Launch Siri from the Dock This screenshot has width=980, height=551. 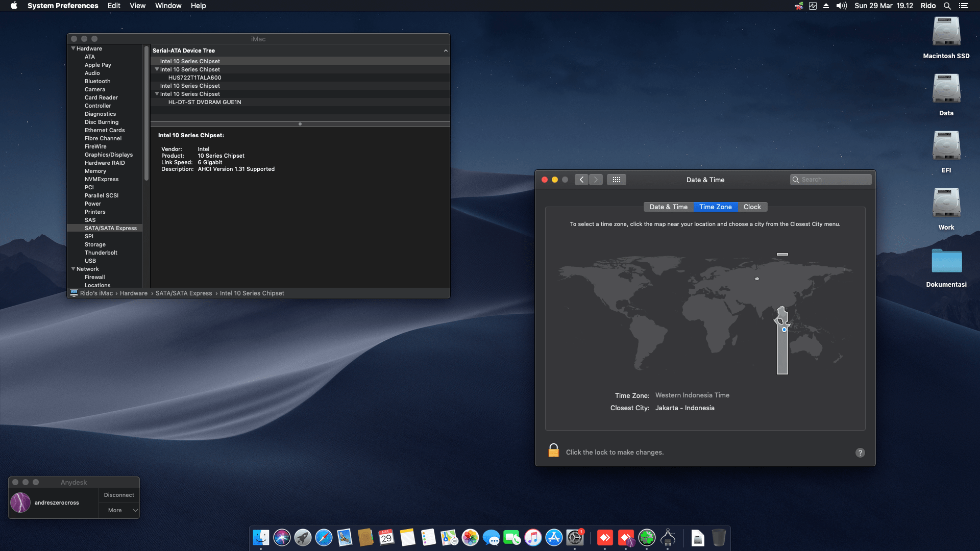coord(282,537)
